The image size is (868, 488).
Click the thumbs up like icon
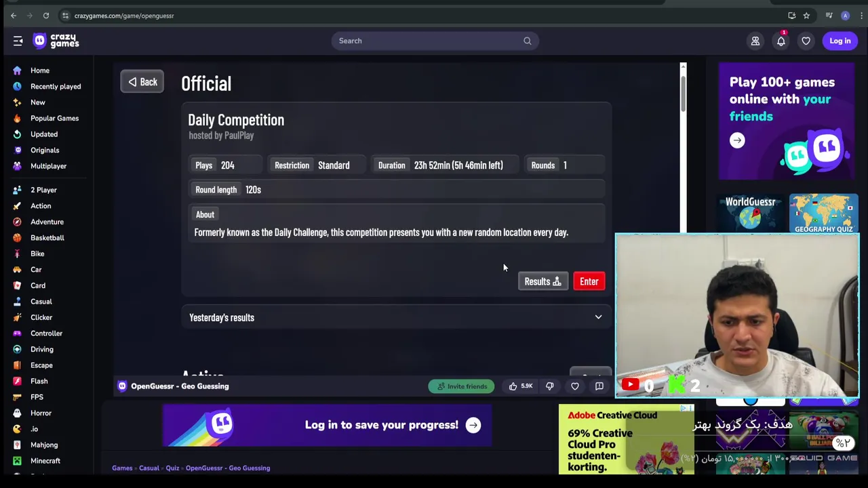(x=513, y=386)
